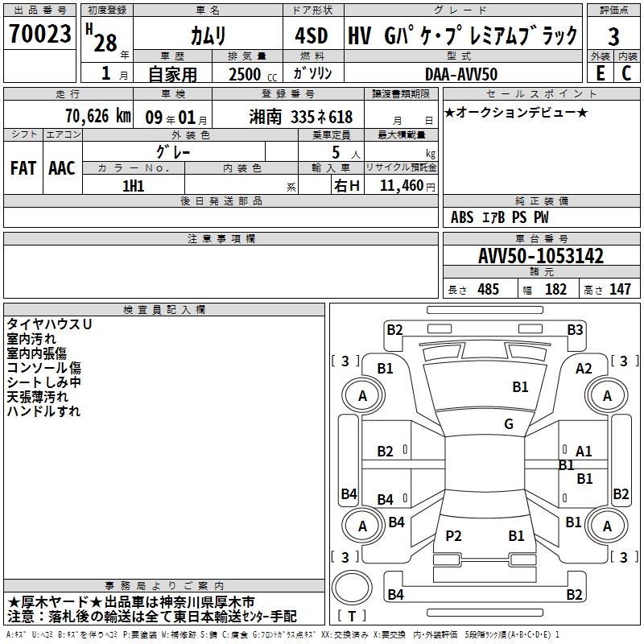Click the car name カムリ
644x644 pixels.
[x=208, y=36]
